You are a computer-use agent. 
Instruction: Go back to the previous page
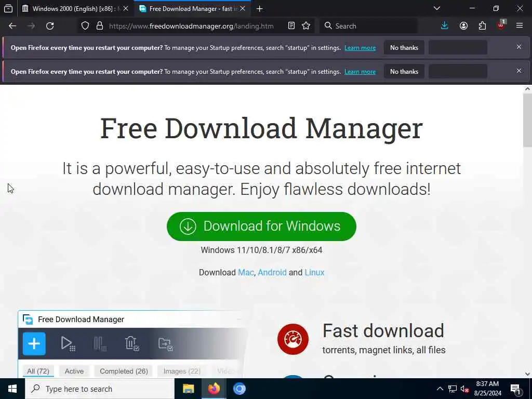(12, 26)
